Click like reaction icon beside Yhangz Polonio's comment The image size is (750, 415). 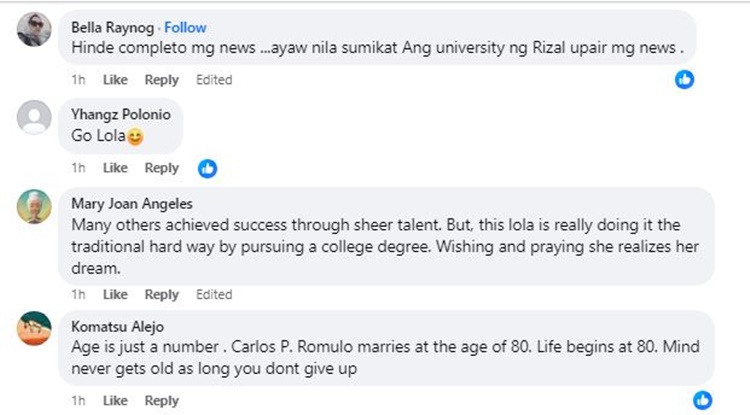[207, 168]
